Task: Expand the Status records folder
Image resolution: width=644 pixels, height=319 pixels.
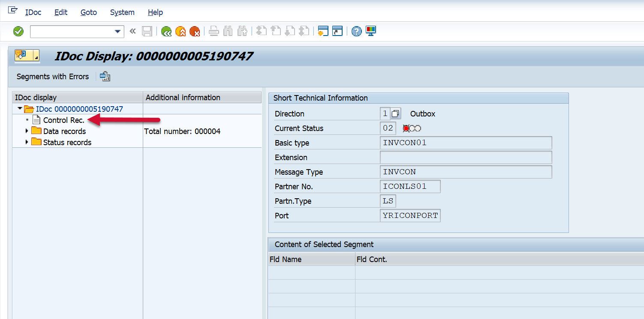Action: coord(27,142)
